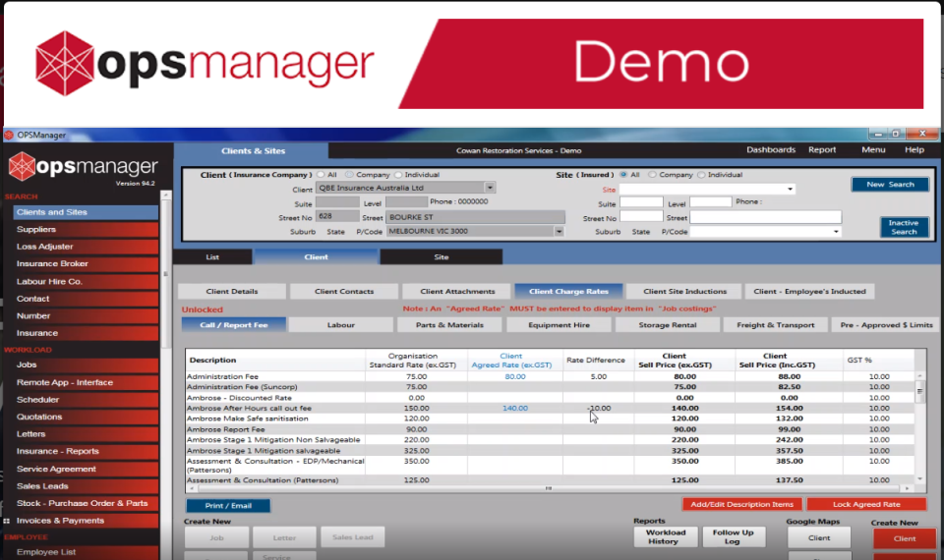Click Ambrose After Hours agreed rate 140.00
944x560 pixels.
point(514,408)
